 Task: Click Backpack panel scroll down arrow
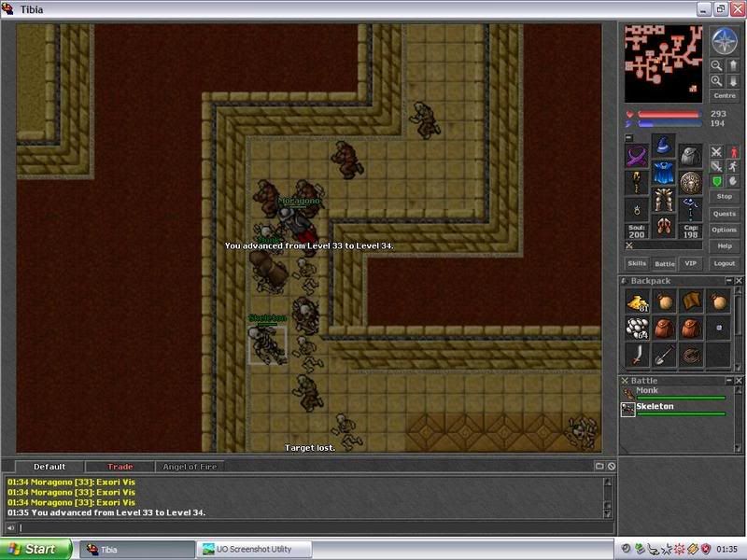(x=738, y=367)
